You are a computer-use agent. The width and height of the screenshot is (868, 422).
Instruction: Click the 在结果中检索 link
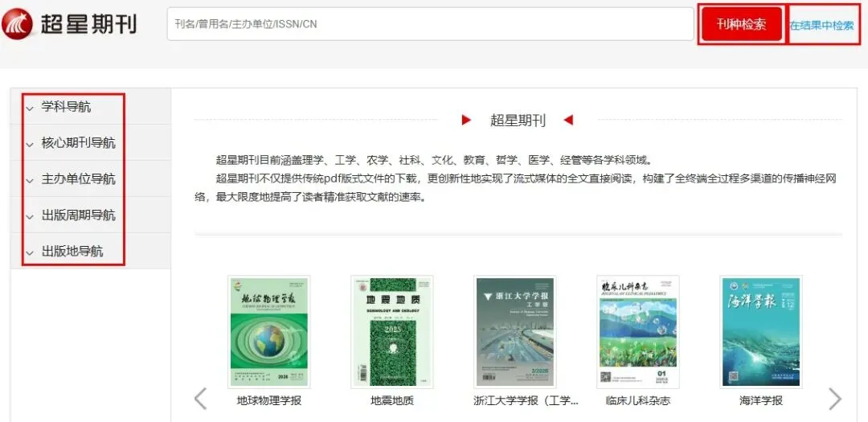(x=821, y=25)
